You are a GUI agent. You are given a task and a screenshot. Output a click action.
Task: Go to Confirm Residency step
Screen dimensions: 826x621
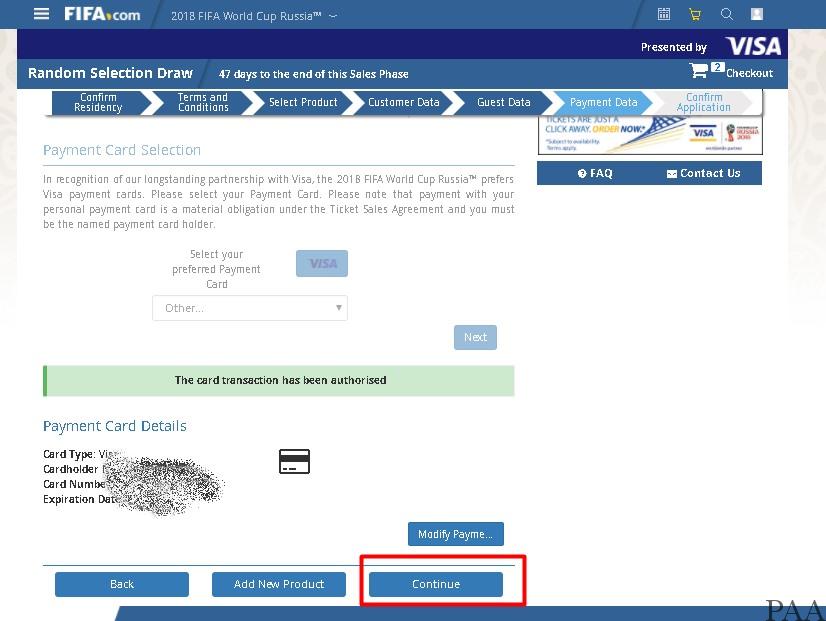pos(98,102)
